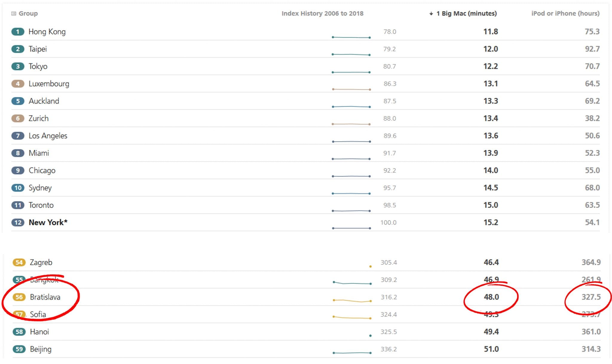612x364 pixels.
Task: Click rank badge 54 for Zagreb
Action: click(x=19, y=262)
